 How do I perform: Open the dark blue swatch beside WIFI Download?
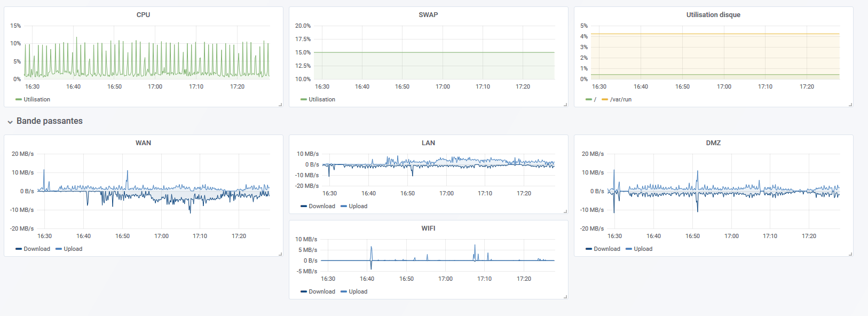[304, 291]
